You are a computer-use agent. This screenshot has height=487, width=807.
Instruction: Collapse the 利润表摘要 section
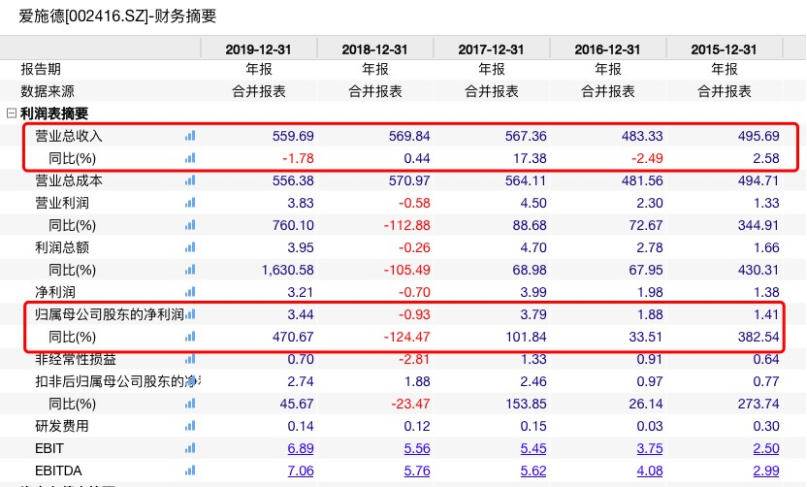pyautogui.click(x=11, y=114)
